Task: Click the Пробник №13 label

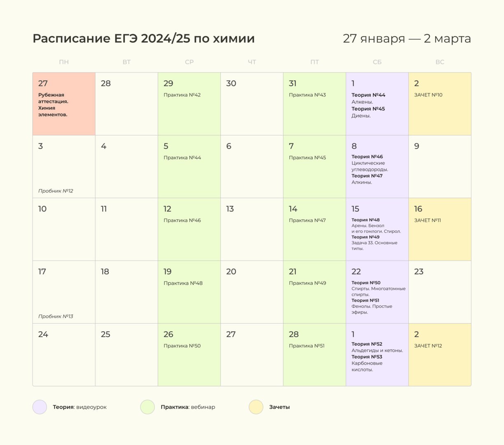Action: [56, 316]
